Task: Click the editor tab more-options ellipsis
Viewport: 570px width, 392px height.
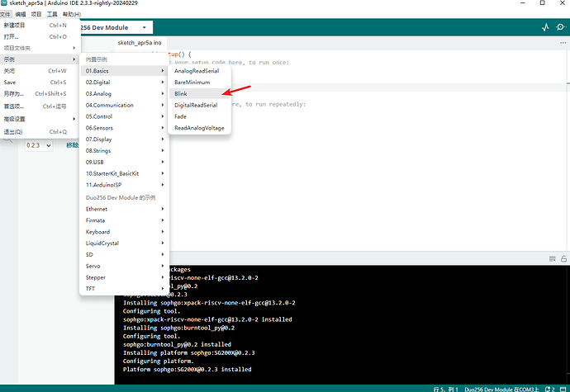Action: [563, 43]
